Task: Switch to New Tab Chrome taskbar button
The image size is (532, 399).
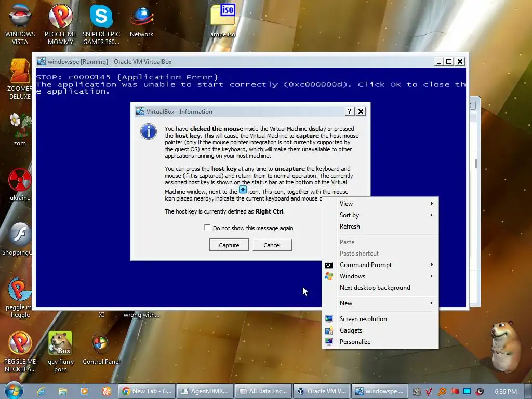Action: pos(148,391)
